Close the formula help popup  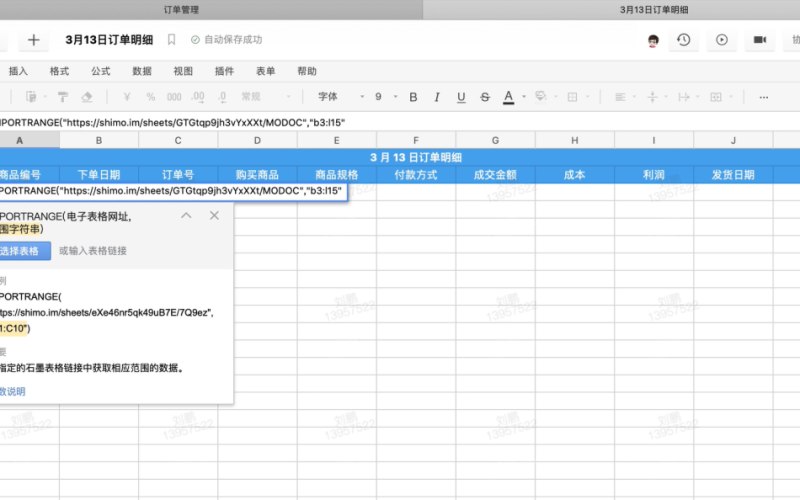tap(214, 215)
